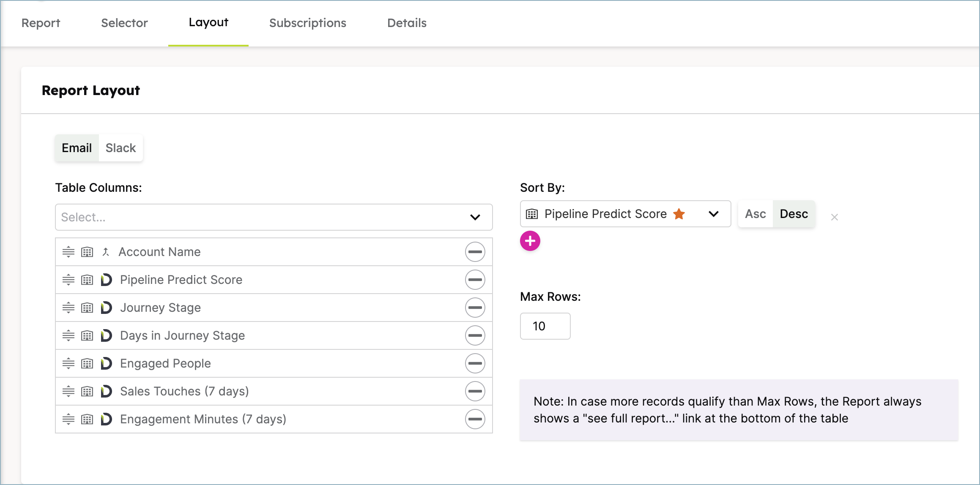
Task: Click the building icon in Engaged People row
Action: (x=87, y=364)
